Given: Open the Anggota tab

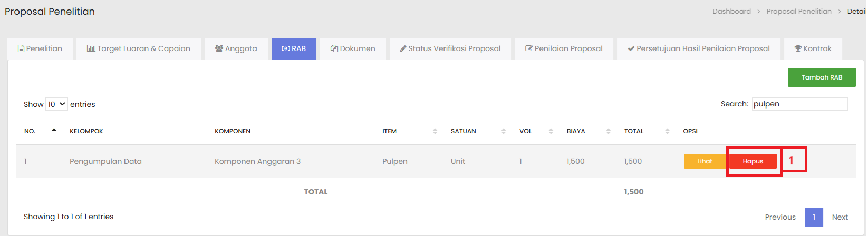Looking at the screenshot, I should point(236,48).
